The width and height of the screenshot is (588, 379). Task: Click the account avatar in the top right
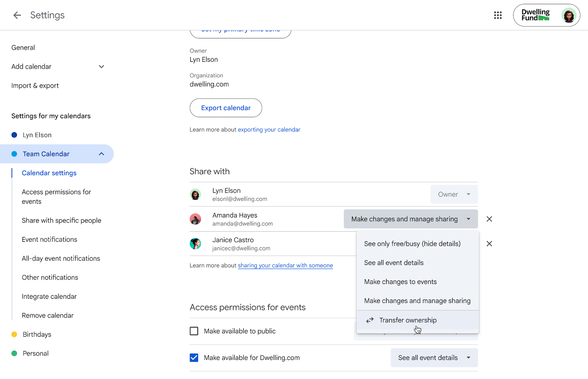[x=569, y=15]
